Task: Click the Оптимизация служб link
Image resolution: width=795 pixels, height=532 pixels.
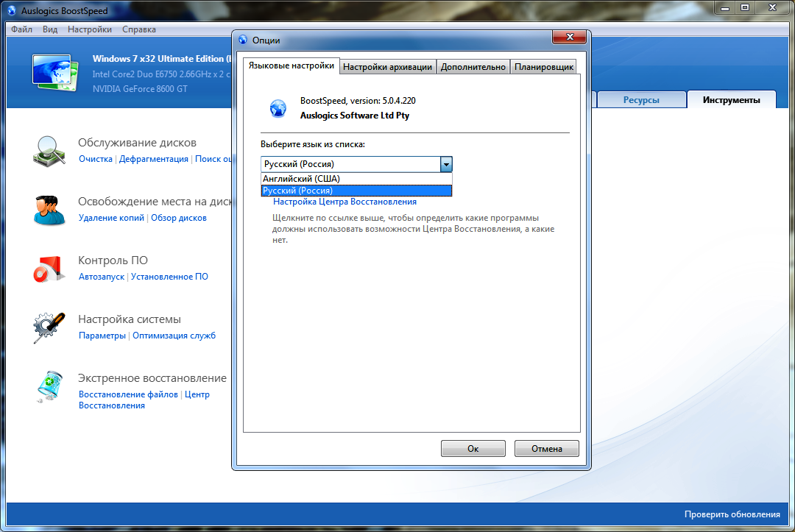Action: (x=174, y=336)
